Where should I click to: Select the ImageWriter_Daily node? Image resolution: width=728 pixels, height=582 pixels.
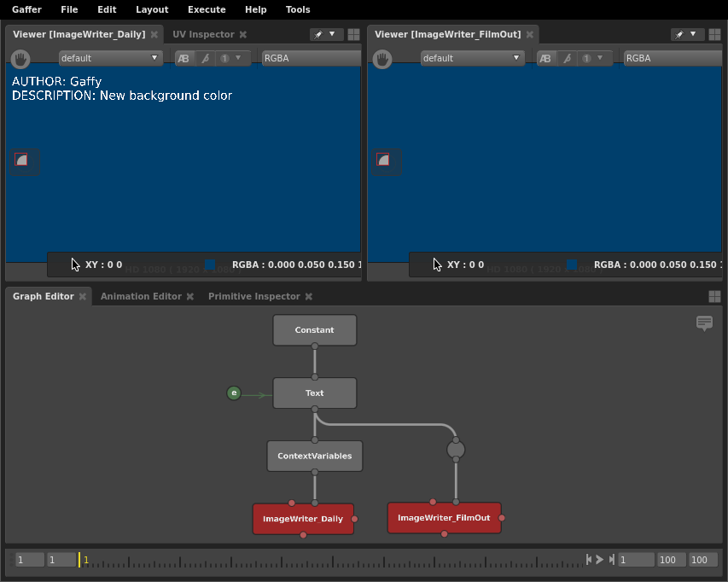click(x=303, y=519)
